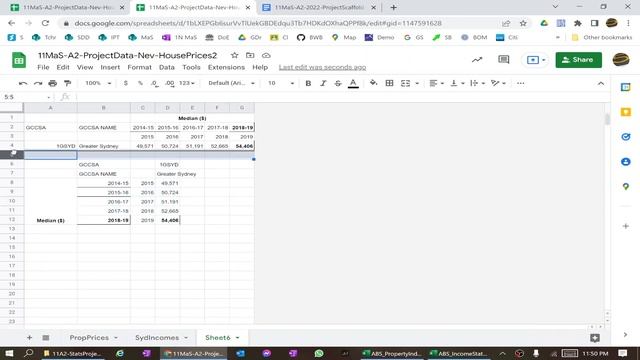Click the cloud document status icon

click(x=266, y=55)
